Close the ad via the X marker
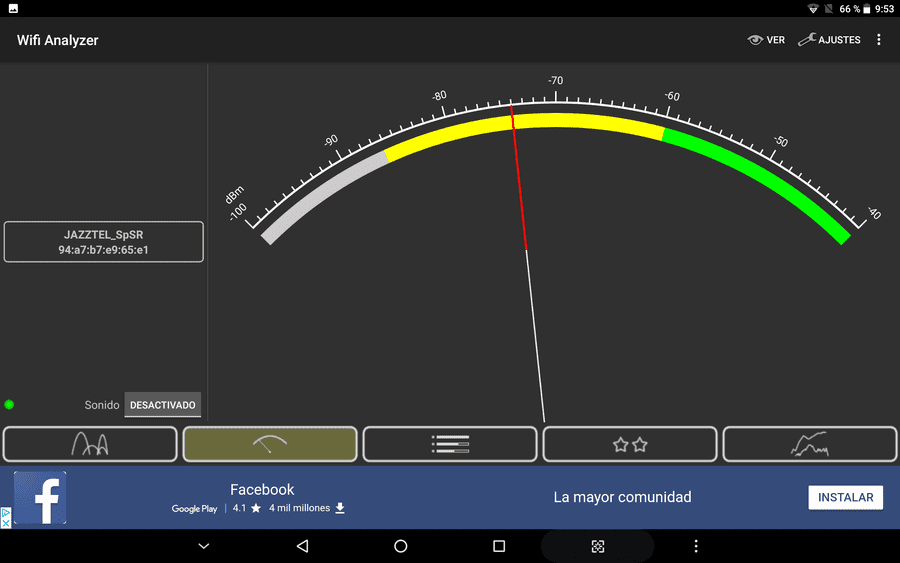This screenshot has height=563, width=900. pyautogui.click(x=5, y=523)
